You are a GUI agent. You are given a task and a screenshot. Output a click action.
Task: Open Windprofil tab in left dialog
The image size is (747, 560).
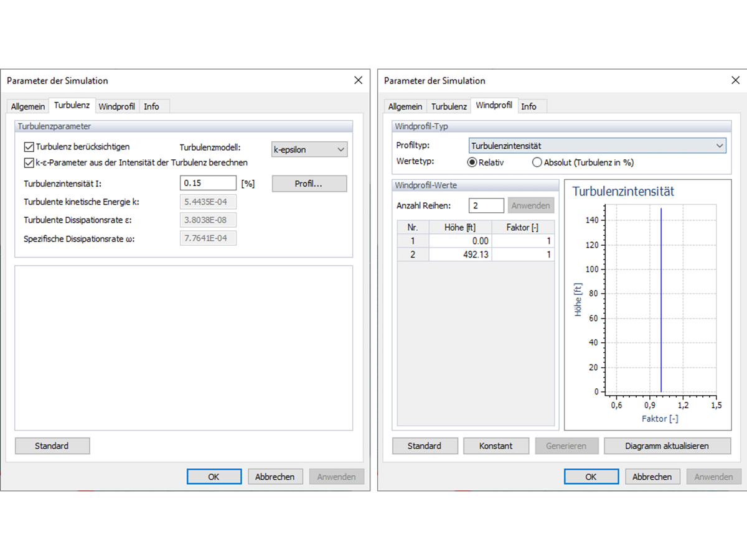(116, 106)
